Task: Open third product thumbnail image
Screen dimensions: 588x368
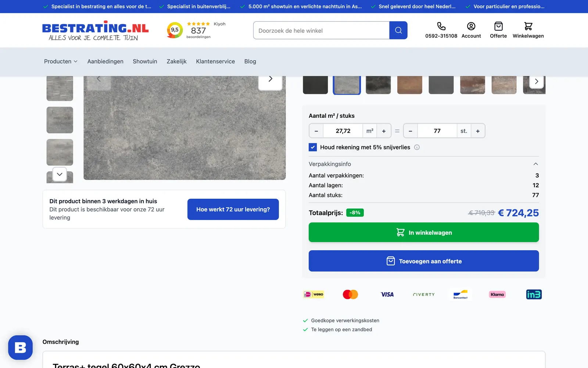Action: (60, 152)
